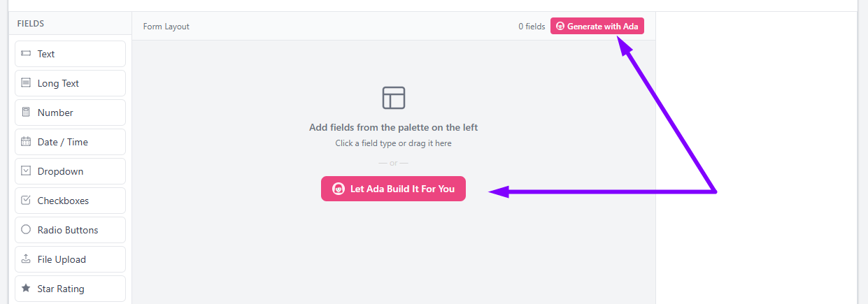Viewport: 868px width, 304px height.
Task: Click the Text field icon in palette
Action: pos(26,54)
